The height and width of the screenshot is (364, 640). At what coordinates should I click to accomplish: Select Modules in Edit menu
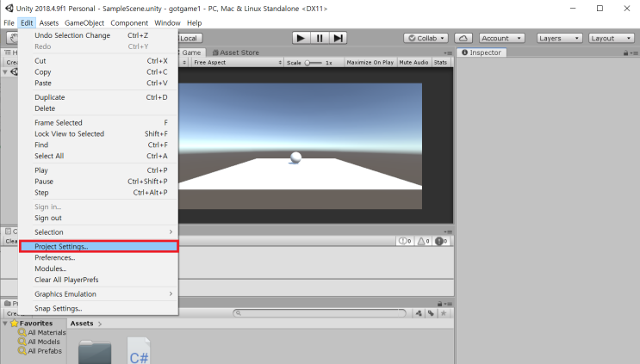point(98,268)
